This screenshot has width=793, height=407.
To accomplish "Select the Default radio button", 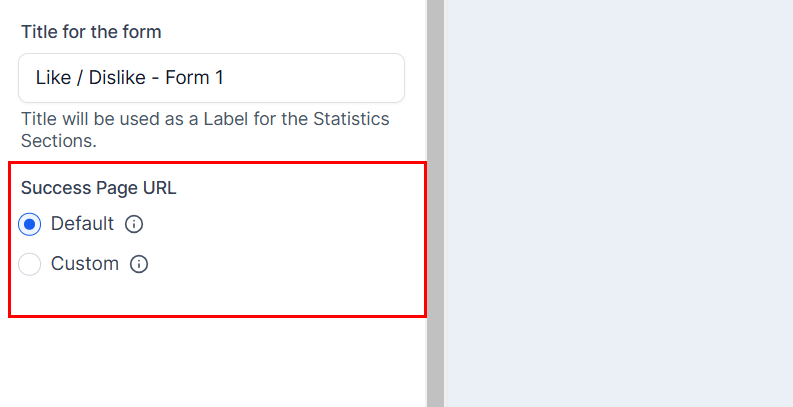I will click(30, 224).
